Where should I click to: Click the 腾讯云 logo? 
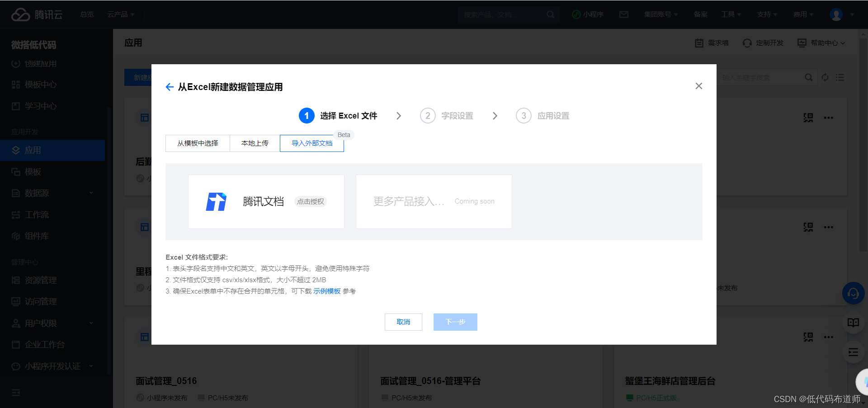click(x=37, y=14)
